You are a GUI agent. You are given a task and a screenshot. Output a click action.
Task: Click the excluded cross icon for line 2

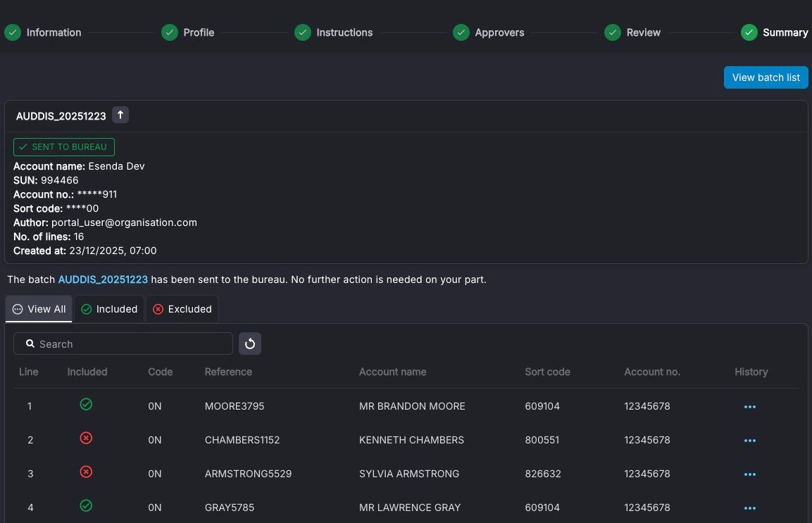tap(86, 438)
